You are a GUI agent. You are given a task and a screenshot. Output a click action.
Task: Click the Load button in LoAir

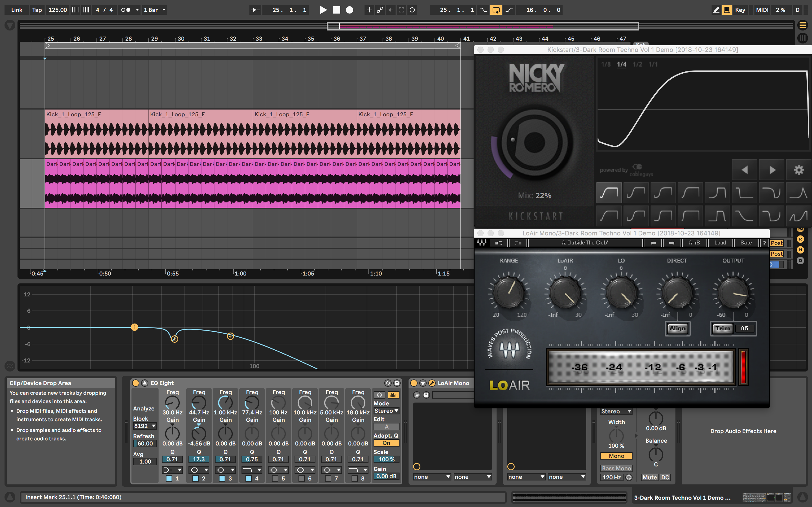pos(720,243)
